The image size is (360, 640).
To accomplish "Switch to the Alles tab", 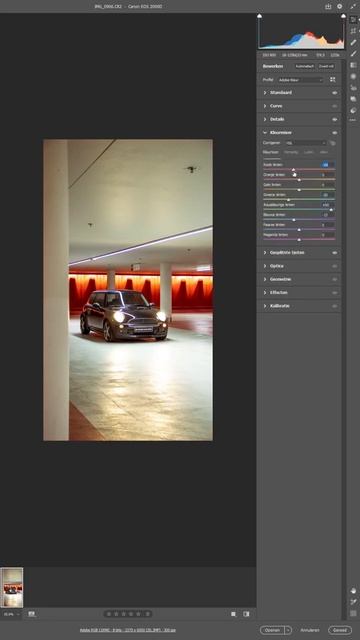I will [x=324, y=152].
